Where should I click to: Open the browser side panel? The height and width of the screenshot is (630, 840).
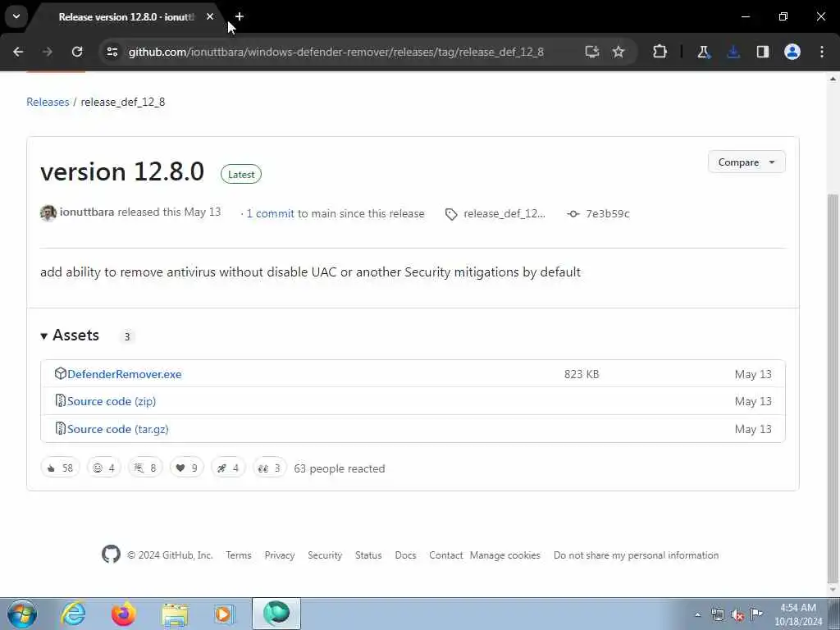(763, 52)
